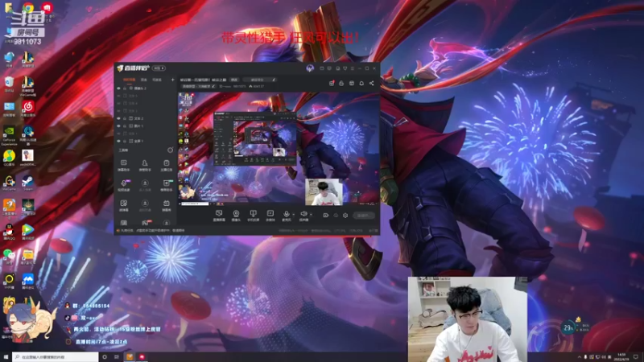This screenshot has width=644, height=362.
Task: Open the calendar icon with the red badge
Action: [x=332, y=84]
